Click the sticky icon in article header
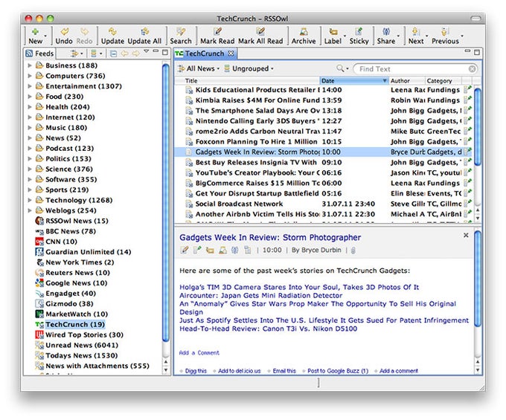The height and width of the screenshot is (420, 506). point(197,250)
